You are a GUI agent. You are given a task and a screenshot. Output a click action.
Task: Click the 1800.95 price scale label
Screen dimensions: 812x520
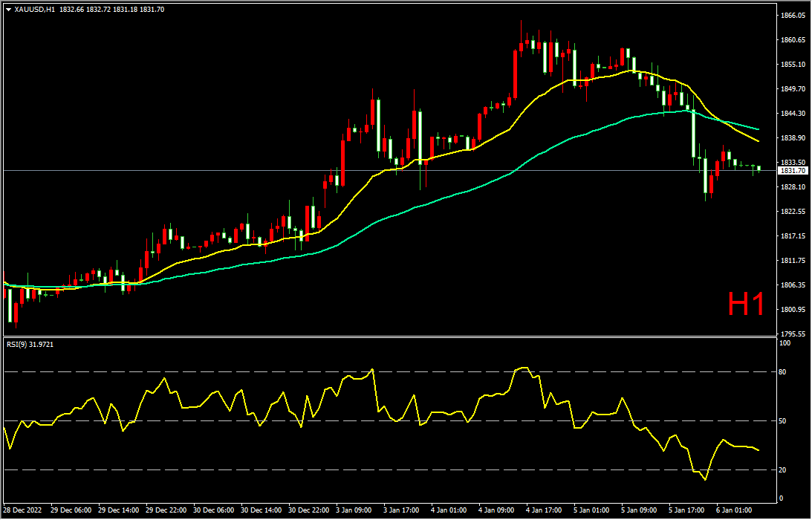(x=793, y=310)
